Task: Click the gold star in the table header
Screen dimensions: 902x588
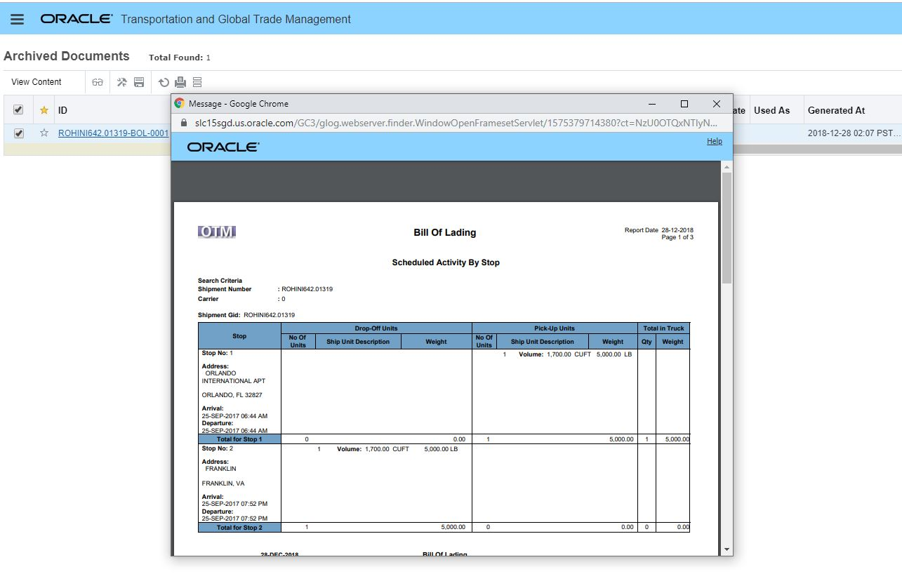Action: [44, 110]
